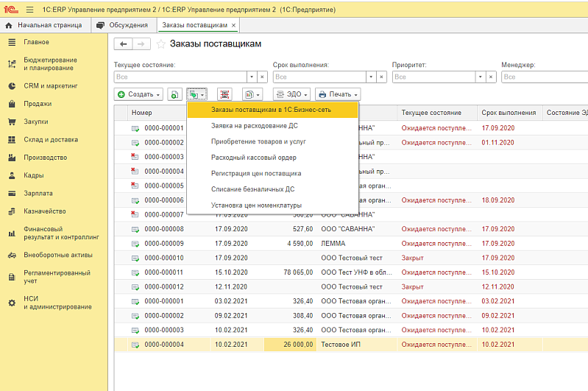Open the Печать dropdown button

tap(338, 94)
